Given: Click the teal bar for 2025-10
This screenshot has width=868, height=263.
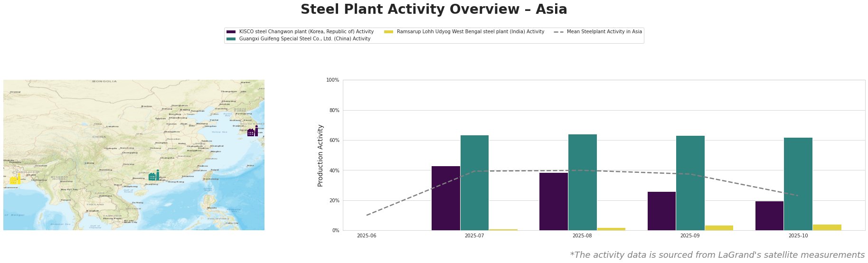Looking at the screenshot, I should [798, 184].
